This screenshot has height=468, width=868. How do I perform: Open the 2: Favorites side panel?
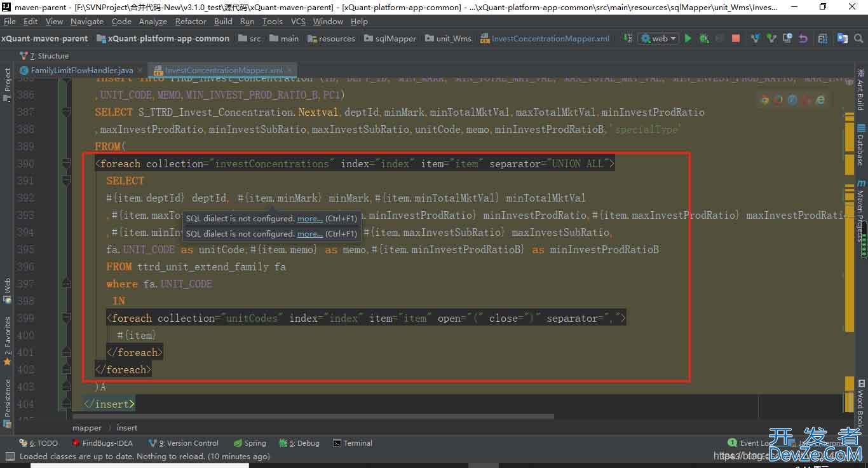coord(8,340)
